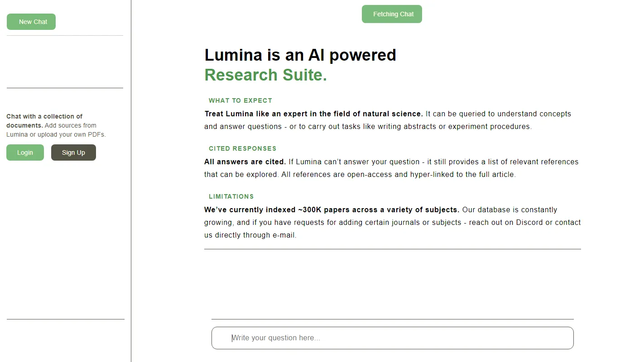The width and height of the screenshot is (644, 362).
Task: Expand the WHAT TO EXPECT section
Action: pos(240,100)
